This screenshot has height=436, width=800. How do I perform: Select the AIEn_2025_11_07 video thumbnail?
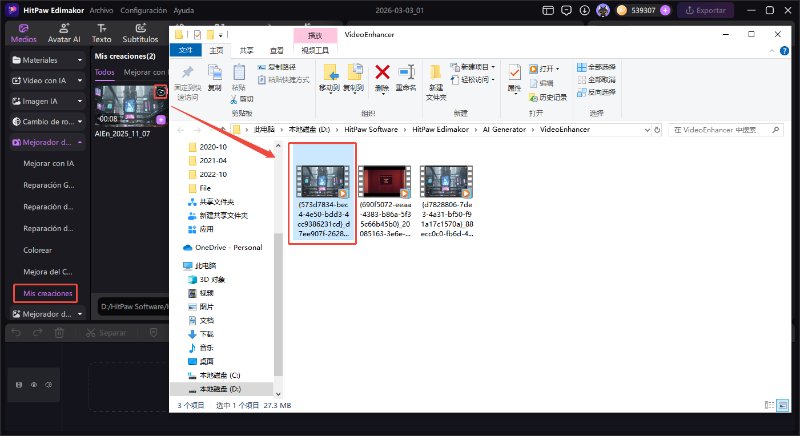[131, 106]
